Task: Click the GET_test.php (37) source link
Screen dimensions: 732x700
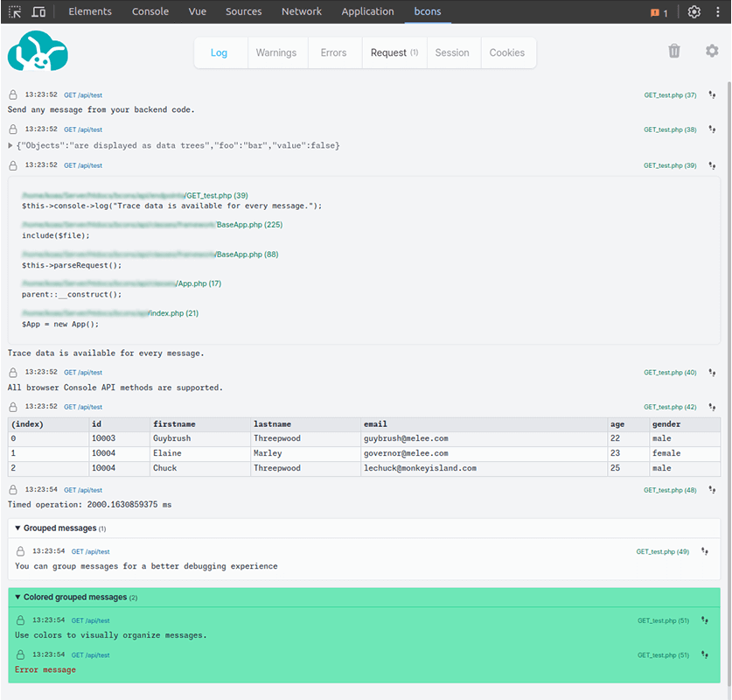Action: click(670, 95)
